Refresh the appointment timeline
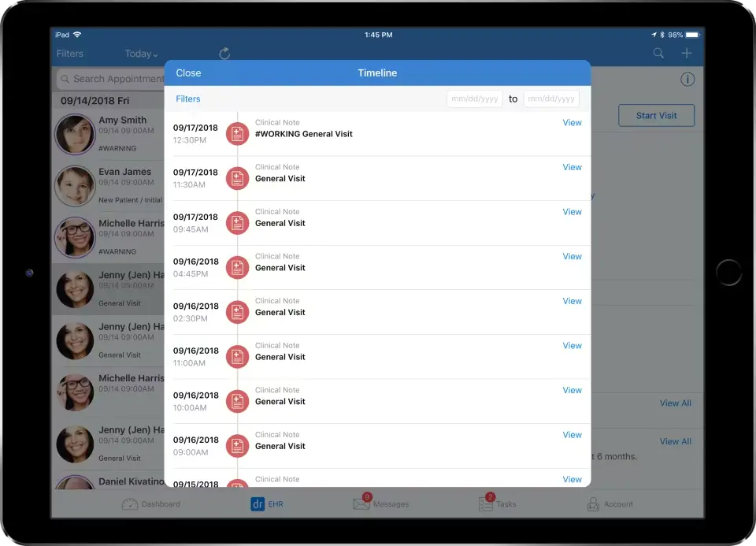The image size is (756, 546). [x=224, y=53]
